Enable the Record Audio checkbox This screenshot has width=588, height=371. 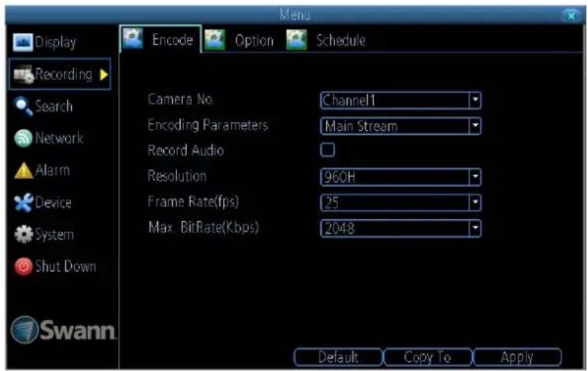pos(328,150)
